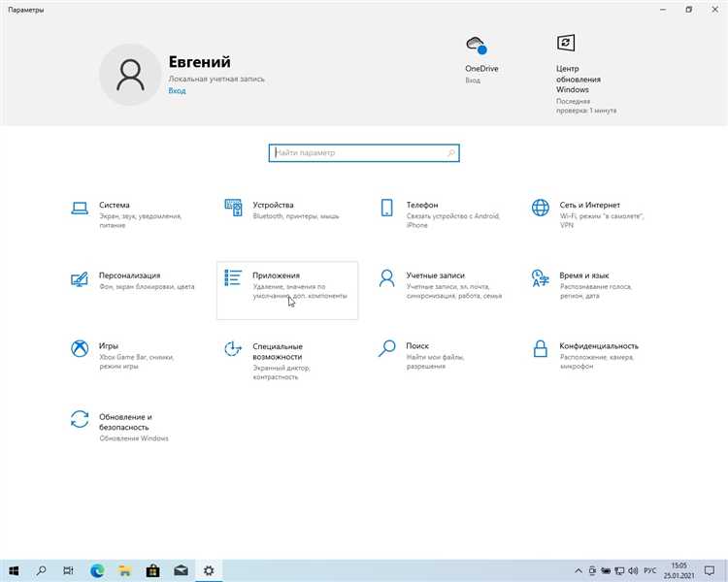Open File Explorer from the taskbar
Image resolution: width=728 pixels, height=582 pixels.
pyautogui.click(x=125, y=570)
